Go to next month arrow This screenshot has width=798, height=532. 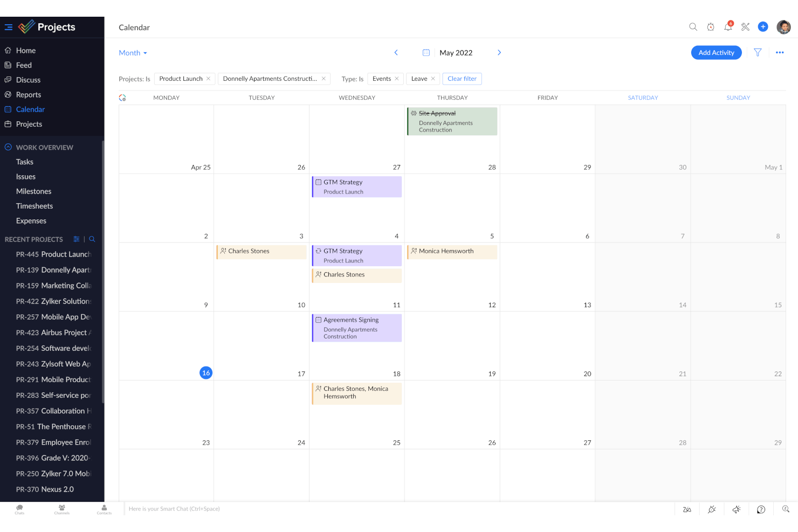(x=499, y=52)
